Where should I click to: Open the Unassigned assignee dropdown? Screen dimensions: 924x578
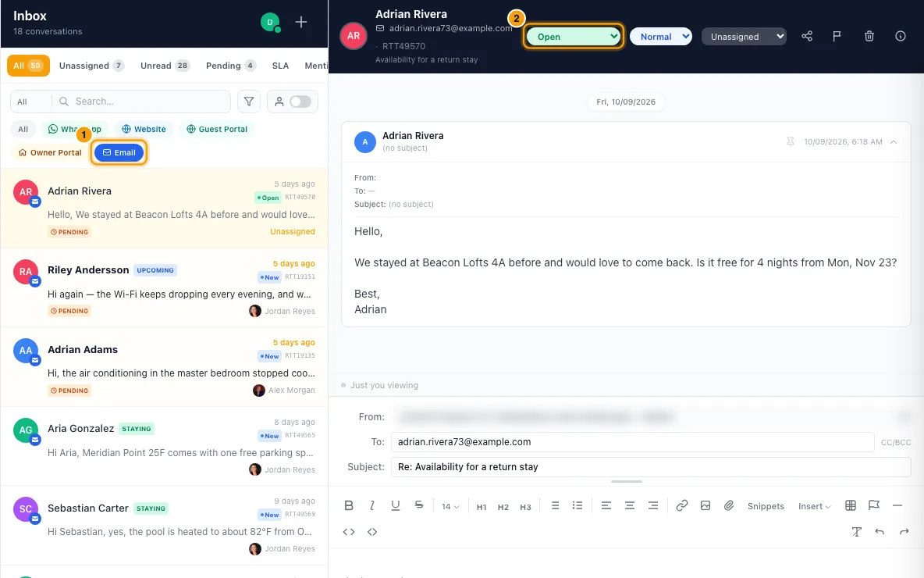point(744,37)
